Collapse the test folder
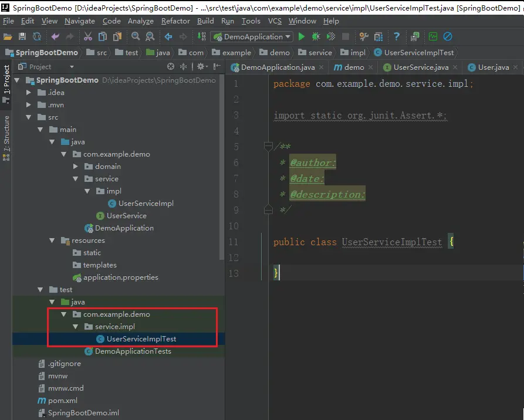This screenshot has width=524, height=420. click(40, 290)
